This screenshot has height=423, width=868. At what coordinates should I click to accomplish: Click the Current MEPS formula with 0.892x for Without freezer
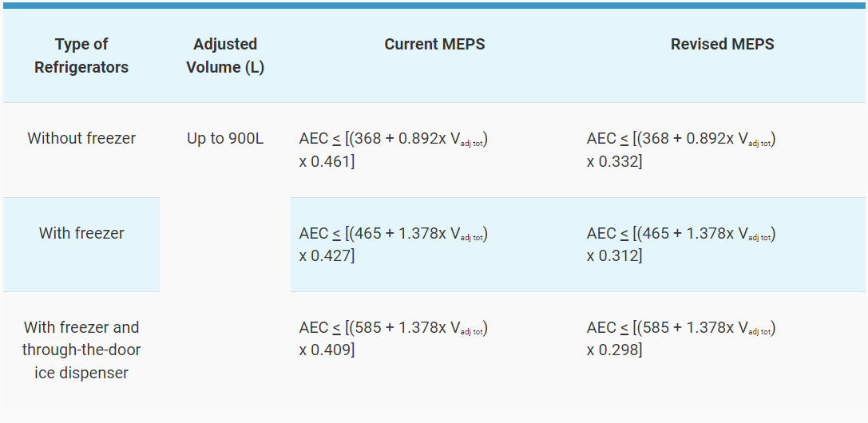394,139
